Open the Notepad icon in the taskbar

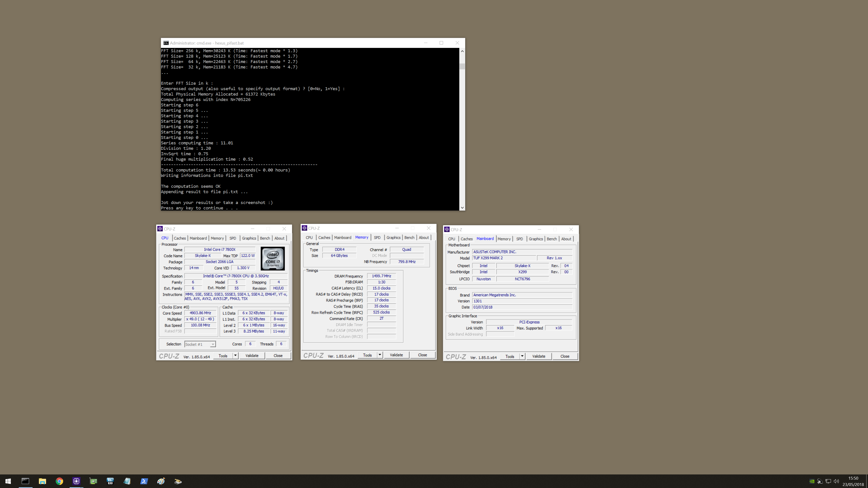point(127,481)
